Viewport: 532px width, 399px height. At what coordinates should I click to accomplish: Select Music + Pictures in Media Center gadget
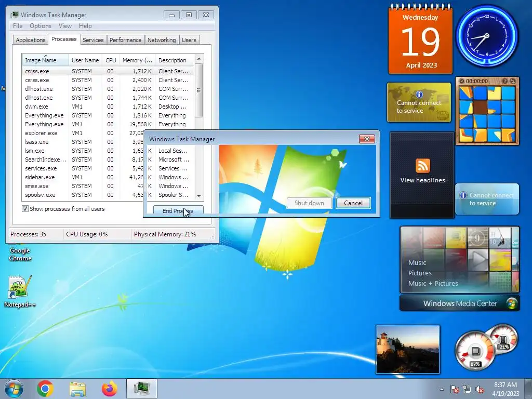433,283
